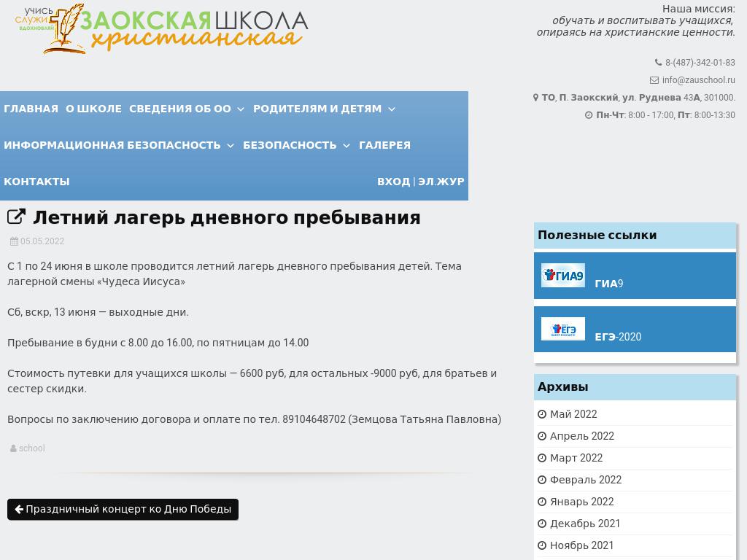Click the paragraph starting С 1 по 24 июня

pyautogui.click(x=234, y=274)
